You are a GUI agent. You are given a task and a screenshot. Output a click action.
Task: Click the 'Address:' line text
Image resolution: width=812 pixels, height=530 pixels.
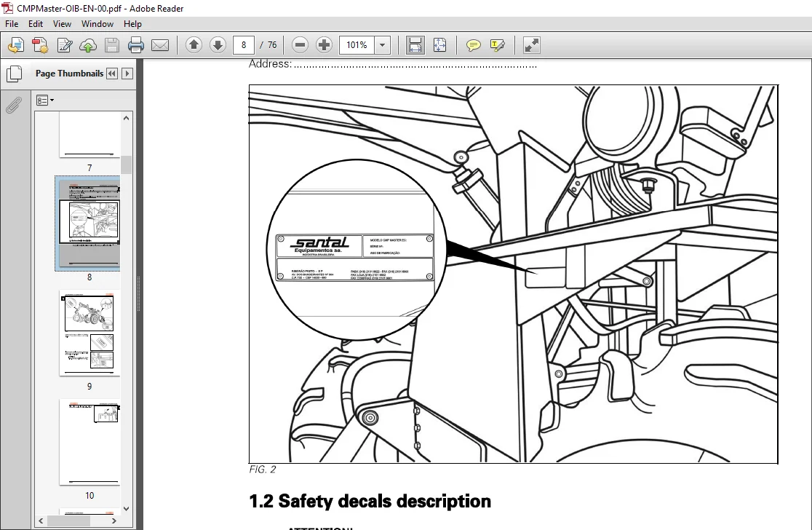pos(271,64)
